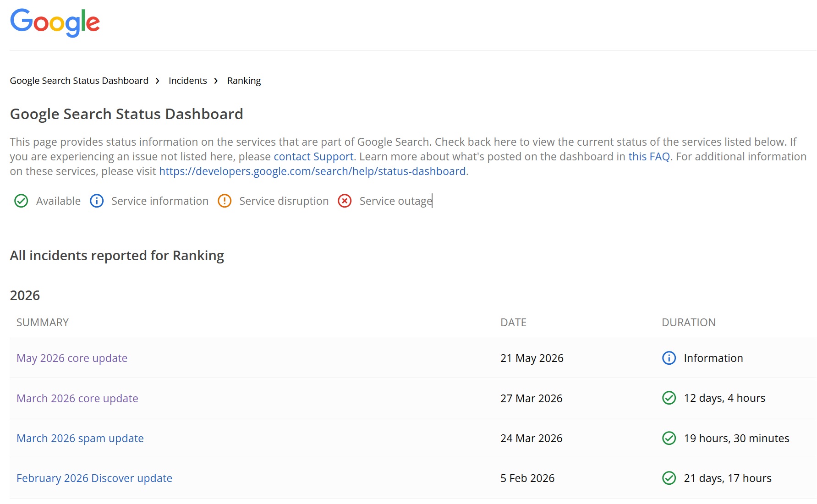Select the Ranking breadcrumb
The height and width of the screenshot is (504, 817).
tap(244, 81)
